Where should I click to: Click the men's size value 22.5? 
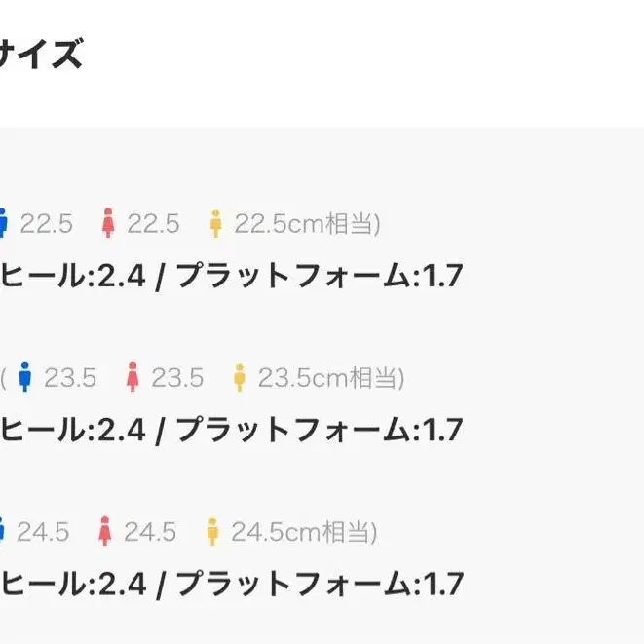pyautogui.click(x=47, y=224)
